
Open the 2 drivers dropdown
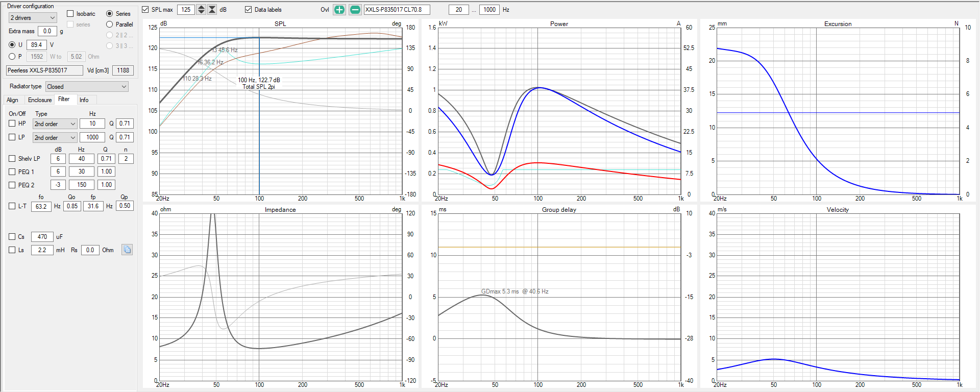point(33,18)
